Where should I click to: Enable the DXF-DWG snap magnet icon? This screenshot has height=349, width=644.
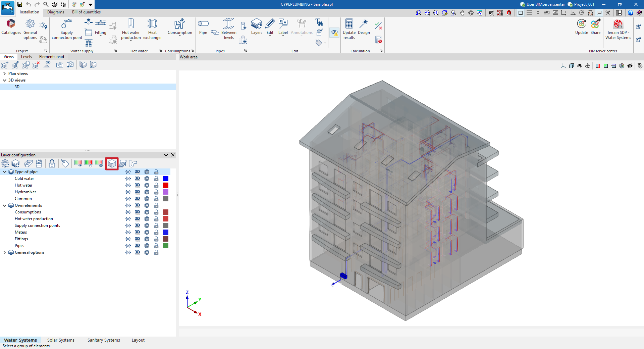point(509,13)
